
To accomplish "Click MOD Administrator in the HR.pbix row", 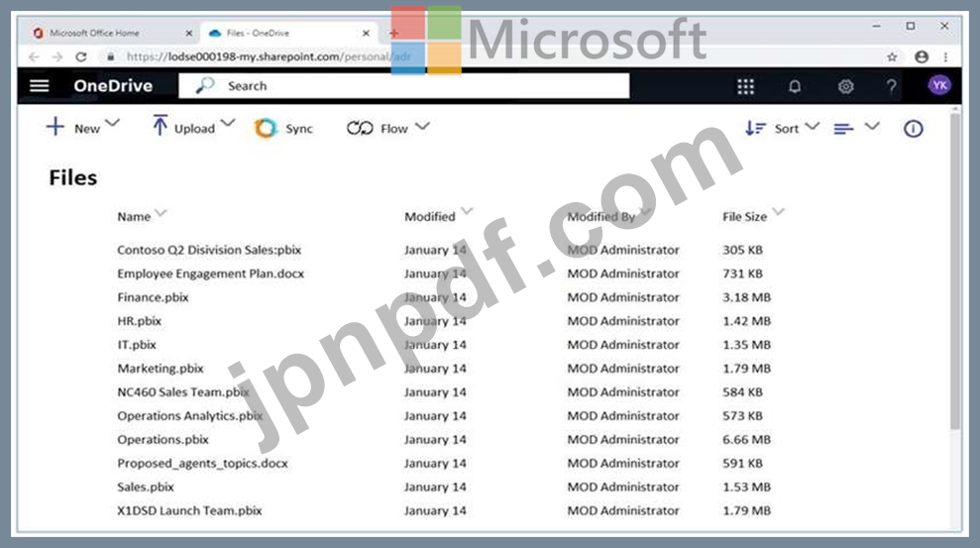I will click(623, 321).
